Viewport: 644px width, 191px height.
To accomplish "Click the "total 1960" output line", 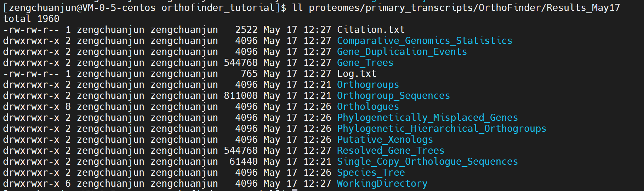I will point(31,19).
